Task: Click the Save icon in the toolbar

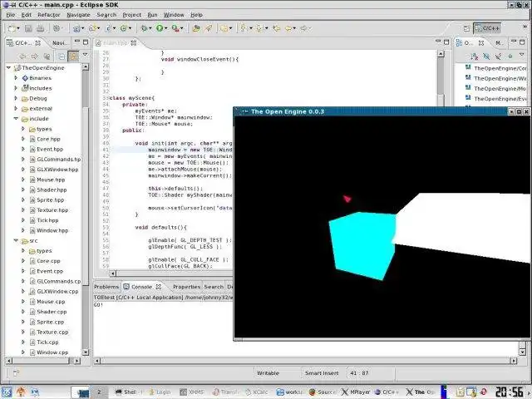Action: point(27,28)
